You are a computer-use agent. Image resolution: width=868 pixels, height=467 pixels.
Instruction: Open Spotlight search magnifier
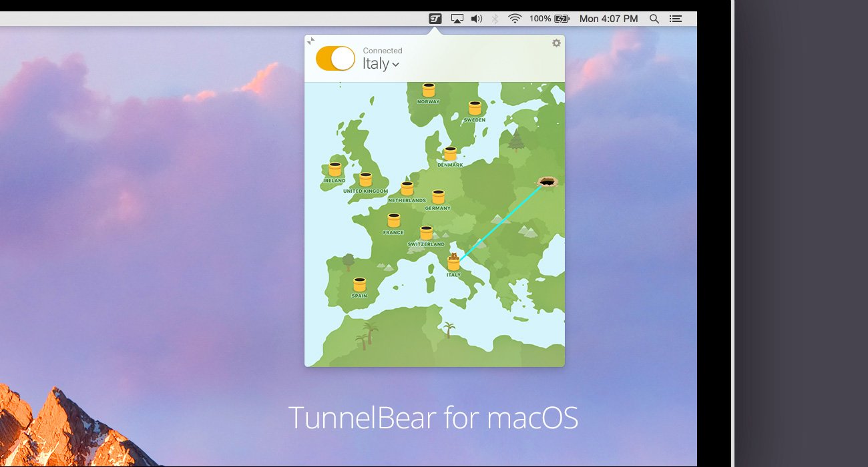(654, 19)
